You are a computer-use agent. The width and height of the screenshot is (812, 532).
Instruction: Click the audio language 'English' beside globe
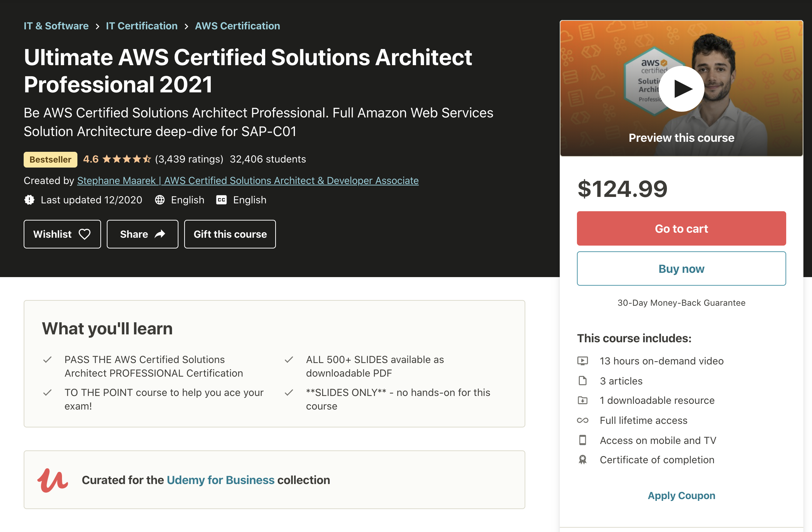187,200
